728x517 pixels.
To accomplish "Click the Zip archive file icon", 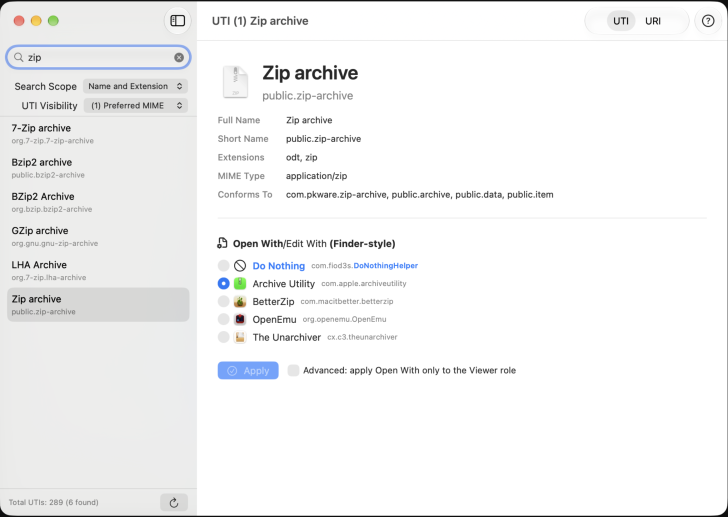I will 235,82.
